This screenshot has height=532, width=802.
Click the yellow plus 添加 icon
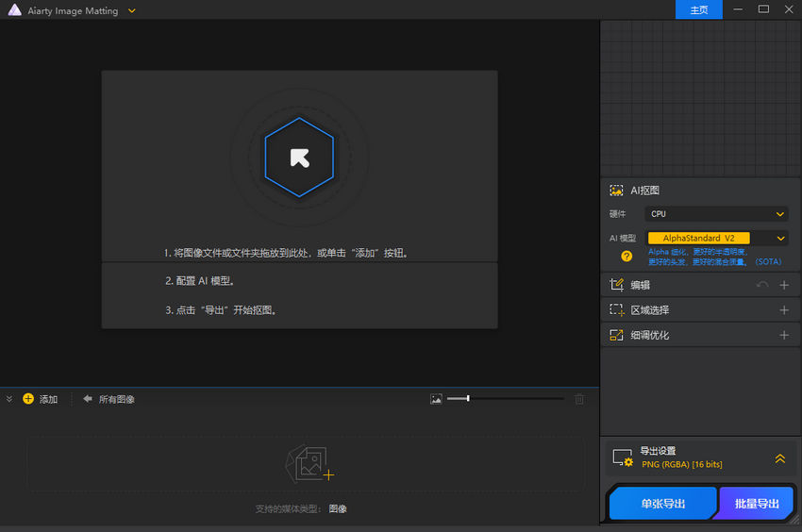[x=28, y=398]
